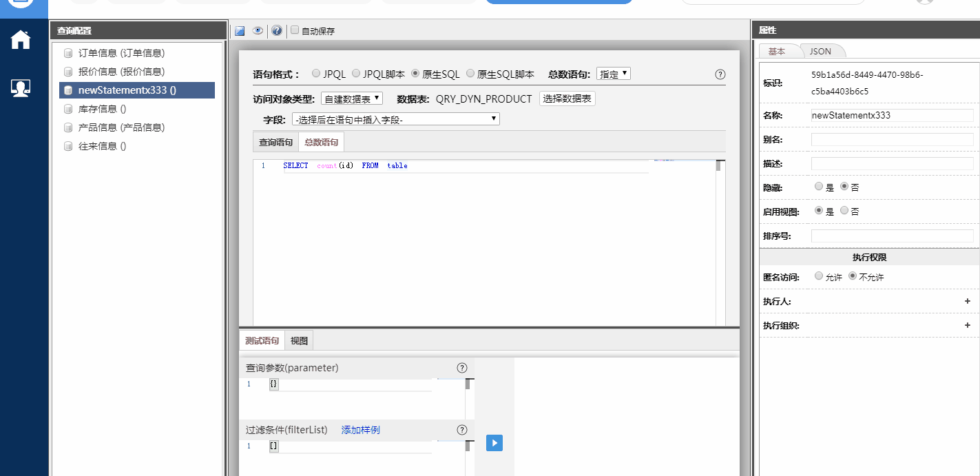Open the JSON tab in properties panel
The width and height of the screenshot is (980, 476).
coord(820,52)
